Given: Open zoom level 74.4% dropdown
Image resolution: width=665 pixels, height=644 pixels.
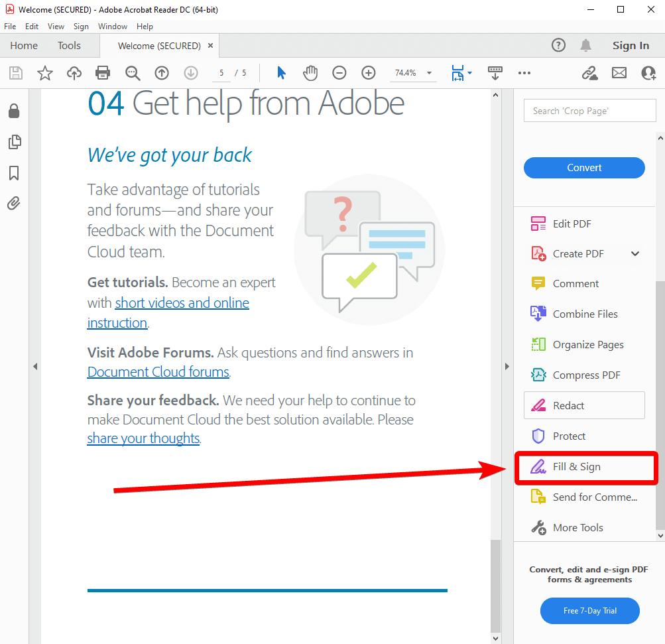Looking at the screenshot, I should coord(429,73).
